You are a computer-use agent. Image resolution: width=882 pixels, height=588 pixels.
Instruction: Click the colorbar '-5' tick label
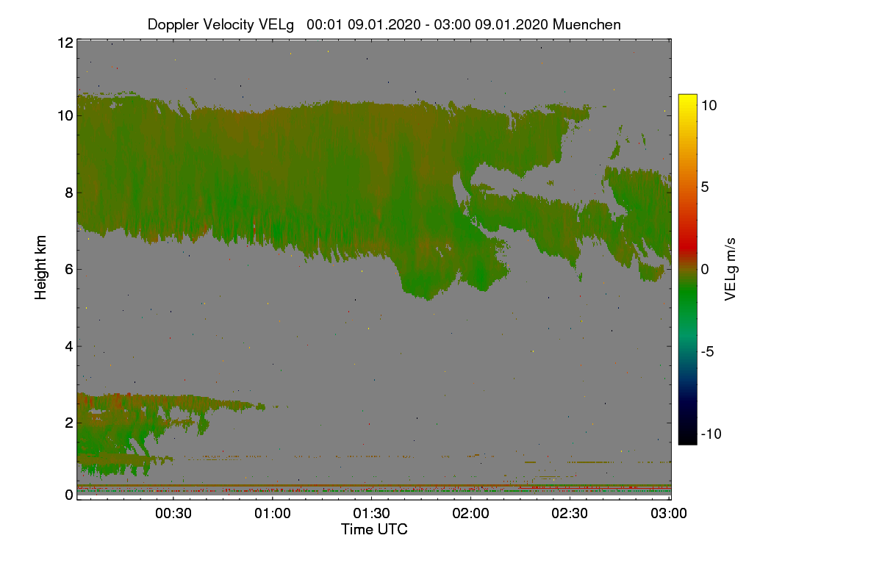coord(707,351)
